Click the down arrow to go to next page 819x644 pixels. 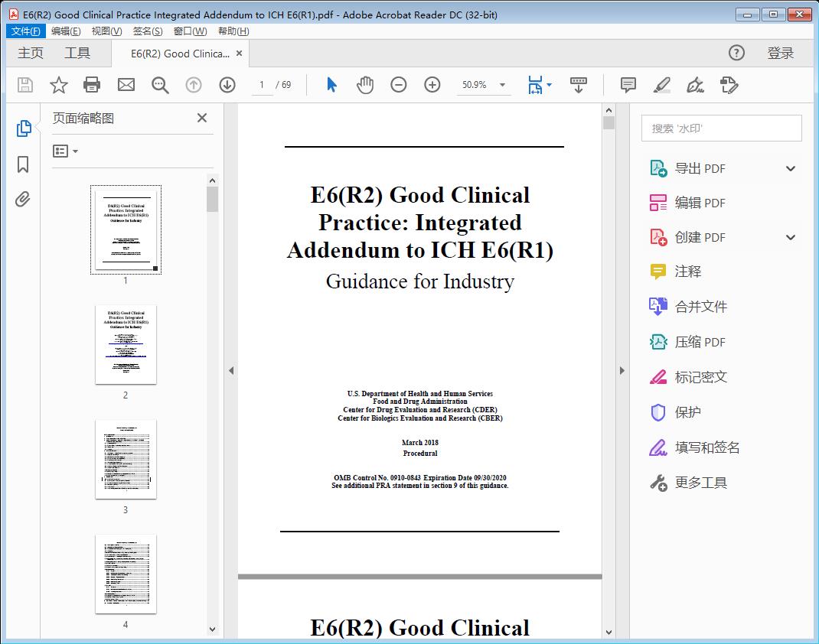pos(227,85)
